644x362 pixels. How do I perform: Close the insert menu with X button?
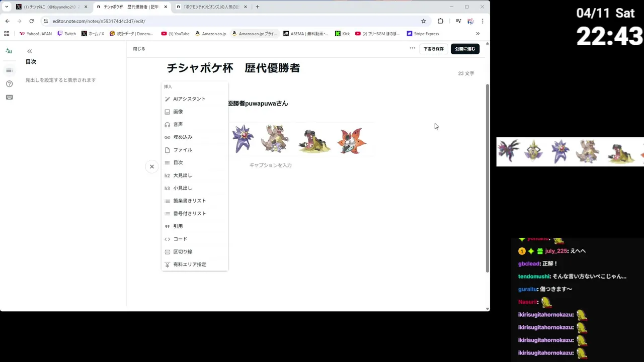click(151, 166)
